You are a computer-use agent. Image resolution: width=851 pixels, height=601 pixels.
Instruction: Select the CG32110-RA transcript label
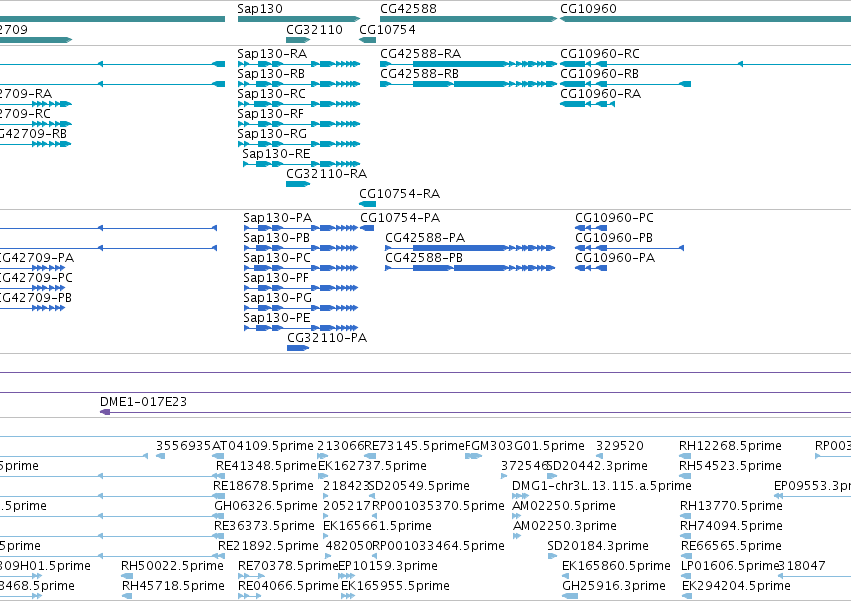click(327, 174)
